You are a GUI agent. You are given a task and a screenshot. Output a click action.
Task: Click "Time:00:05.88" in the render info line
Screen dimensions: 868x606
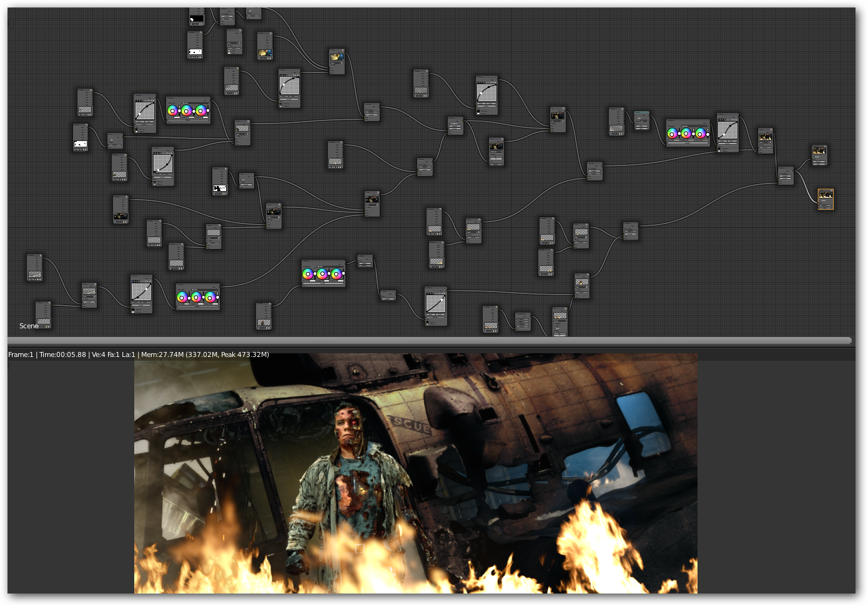pyautogui.click(x=62, y=354)
